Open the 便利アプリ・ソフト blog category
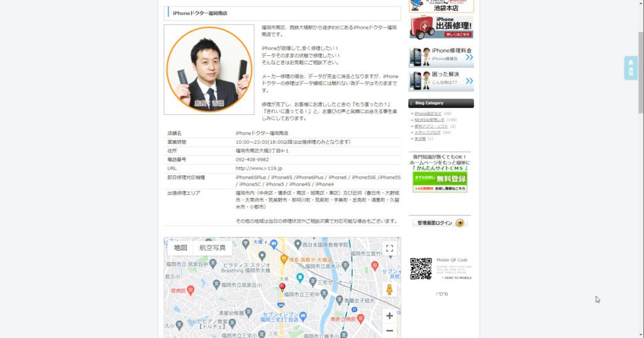644x338 pixels. pos(431,126)
